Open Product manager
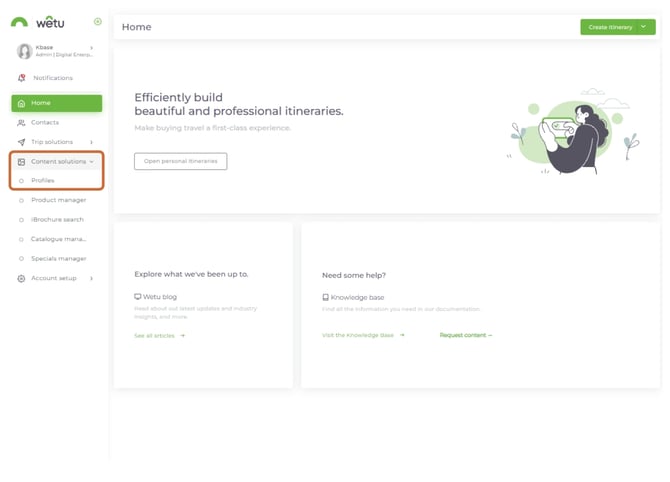 tap(56, 200)
